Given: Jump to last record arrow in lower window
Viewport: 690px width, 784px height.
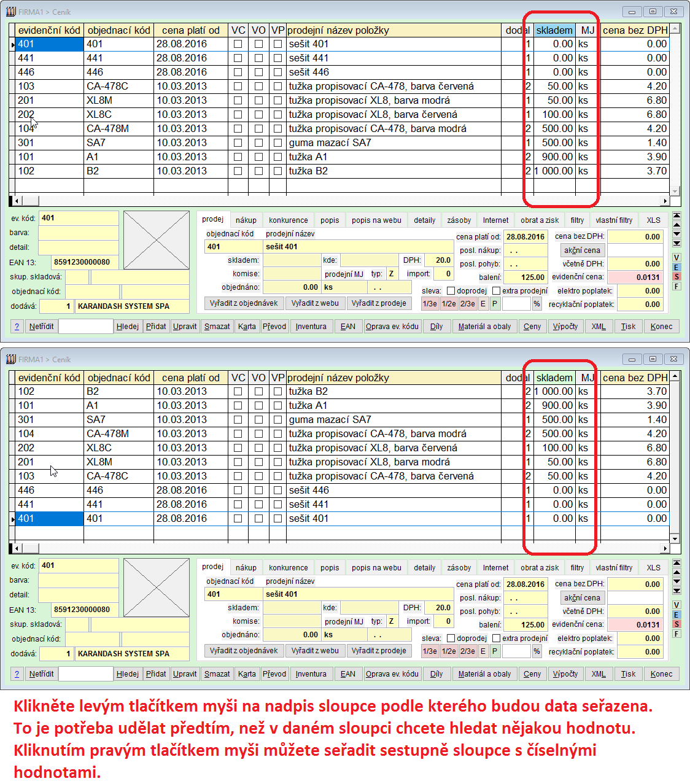Looking at the screenshot, I should click(676, 591).
